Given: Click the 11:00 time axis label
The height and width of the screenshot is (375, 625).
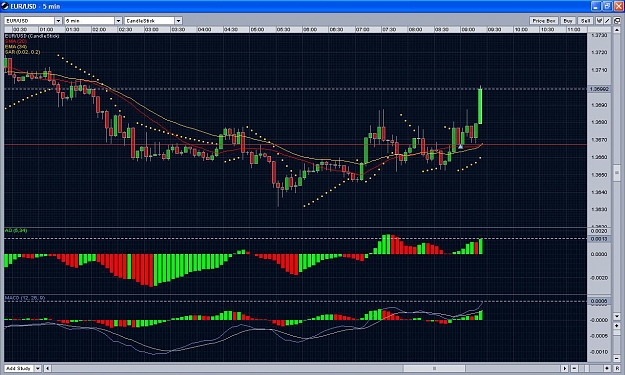Looking at the screenshot, I should pos(573,29).
